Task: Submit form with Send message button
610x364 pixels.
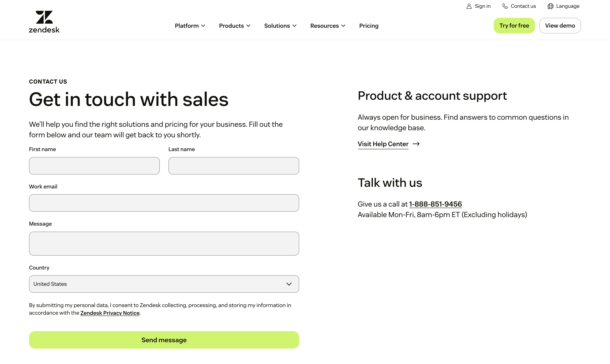Action: click(164, 340)
